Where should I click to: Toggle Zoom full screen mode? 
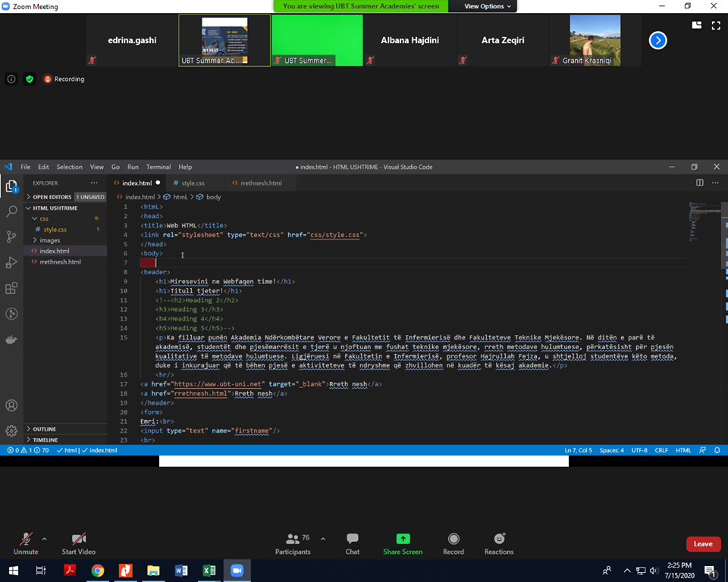(x=715, y=25)
